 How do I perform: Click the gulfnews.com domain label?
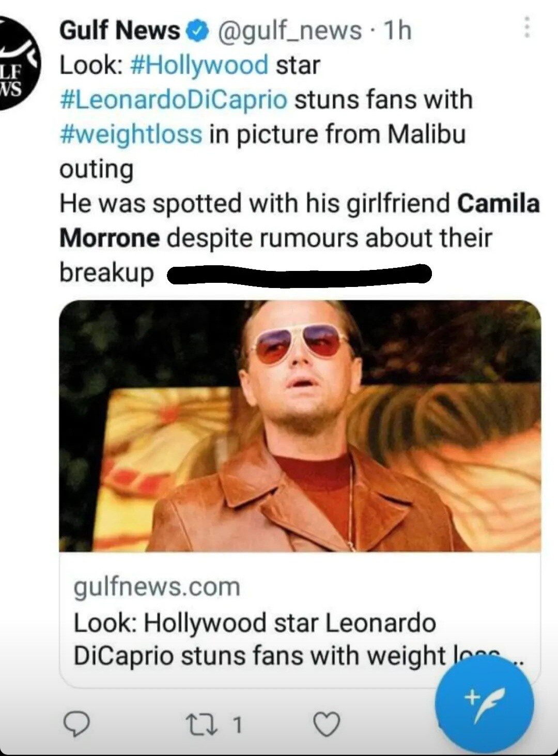point(157,587)
